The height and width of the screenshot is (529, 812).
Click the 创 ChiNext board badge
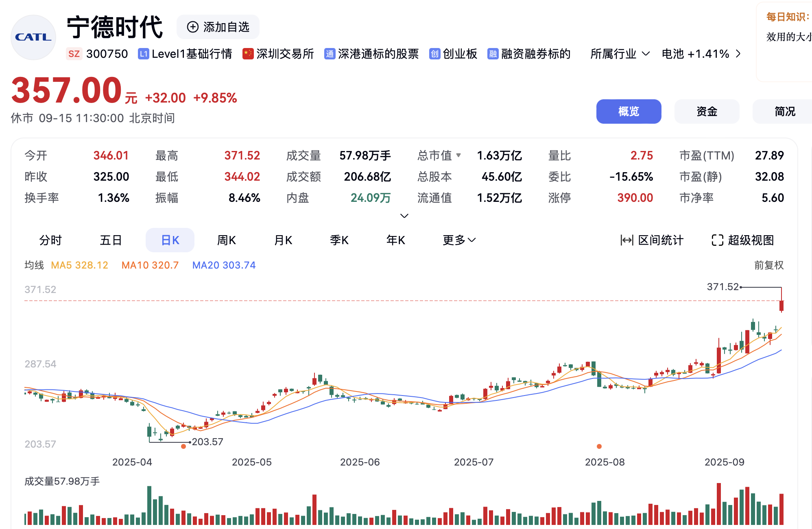pyautogui.click(x=434, y=54)
